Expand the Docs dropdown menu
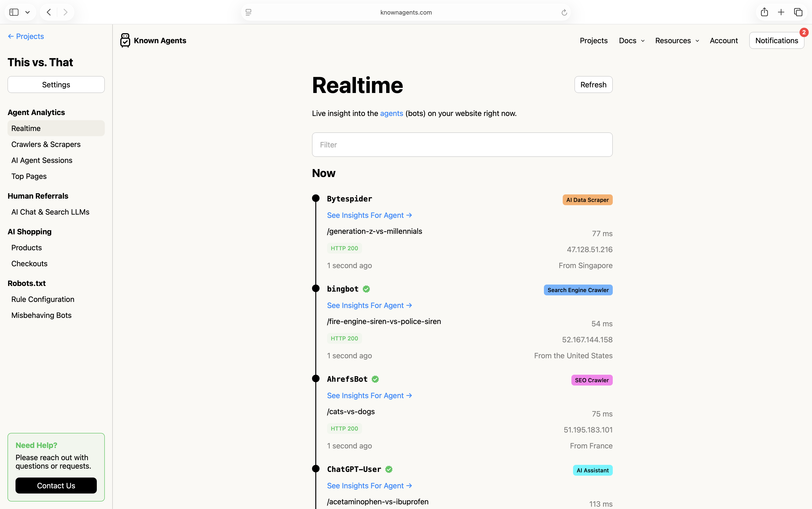Screen dimensions: 812x509 (632, 40)
